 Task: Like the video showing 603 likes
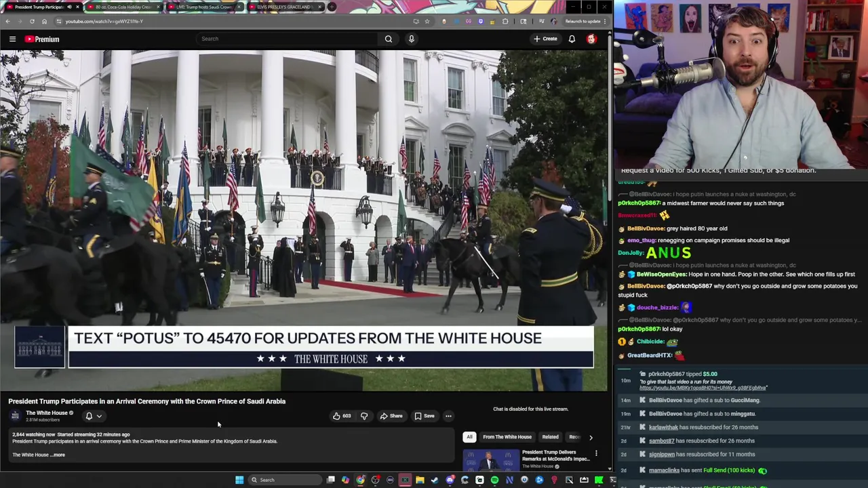342,416
